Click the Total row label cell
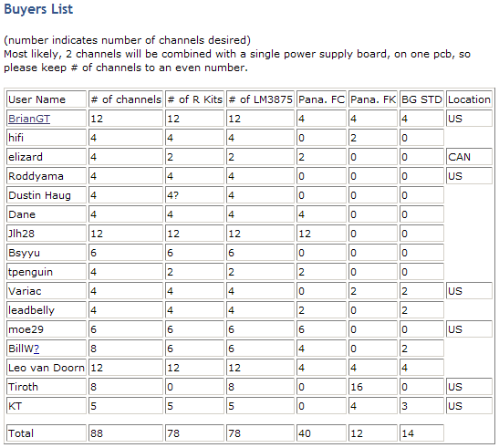This screenshot has height=448, width=499. (47, 433)
